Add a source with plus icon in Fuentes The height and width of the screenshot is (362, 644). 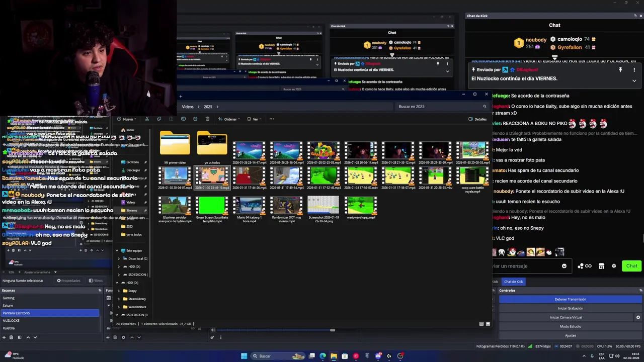pyautogui.click(x=108, y=337)
